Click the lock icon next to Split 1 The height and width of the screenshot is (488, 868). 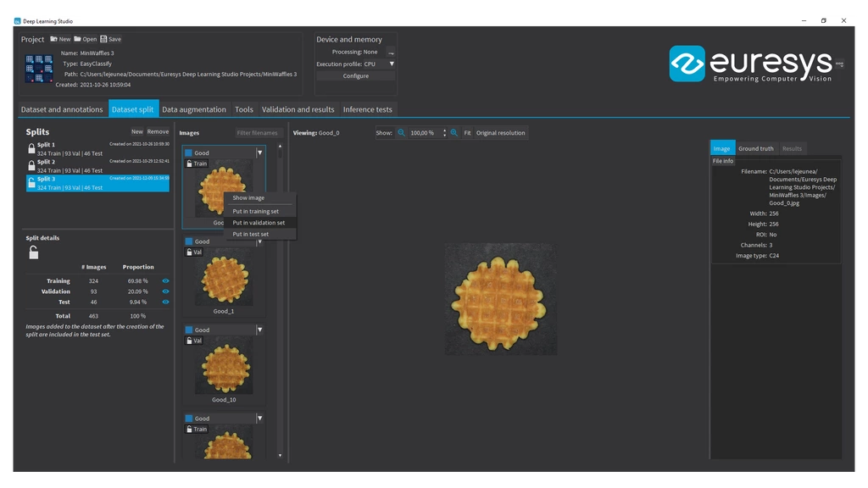[x=31, y=148]
